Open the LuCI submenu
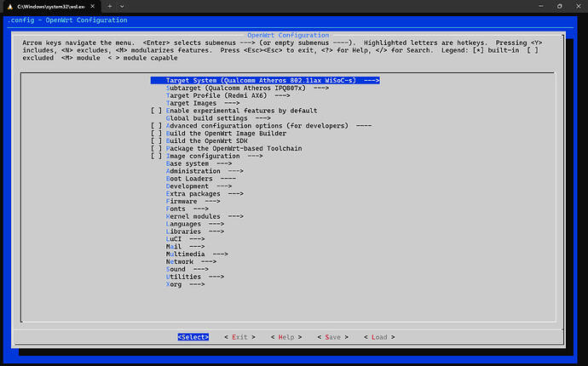This screenshot has width=588, height=366. 185,239
